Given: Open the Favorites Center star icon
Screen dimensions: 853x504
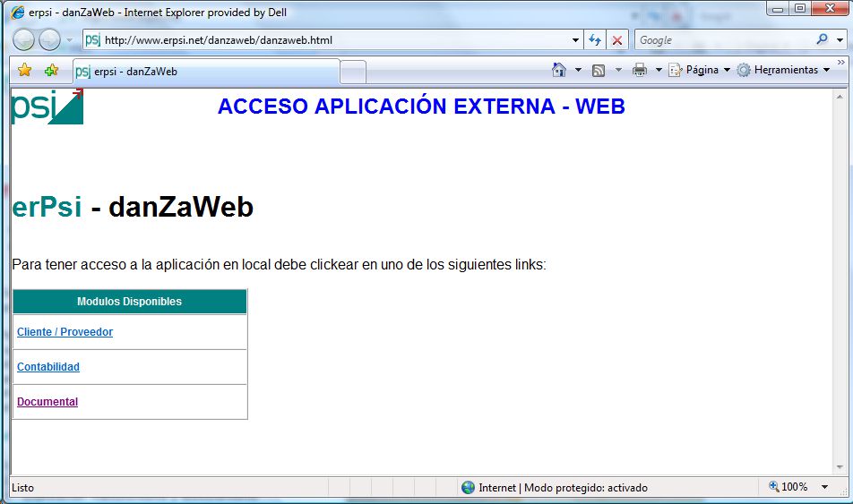Looking at the screenshot, I should click(x=24, y=70).
